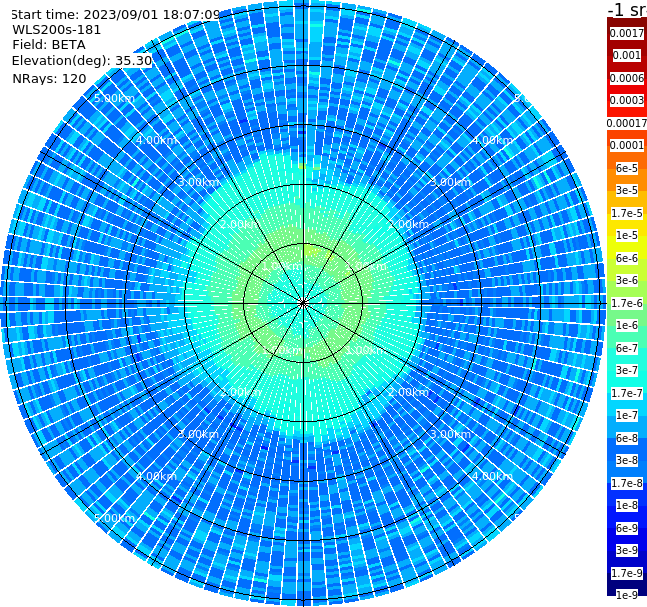647x607 pixels.
Task: Click the 4.00km ring label in lower-left quadrant
Action: (x=156, y=476)
